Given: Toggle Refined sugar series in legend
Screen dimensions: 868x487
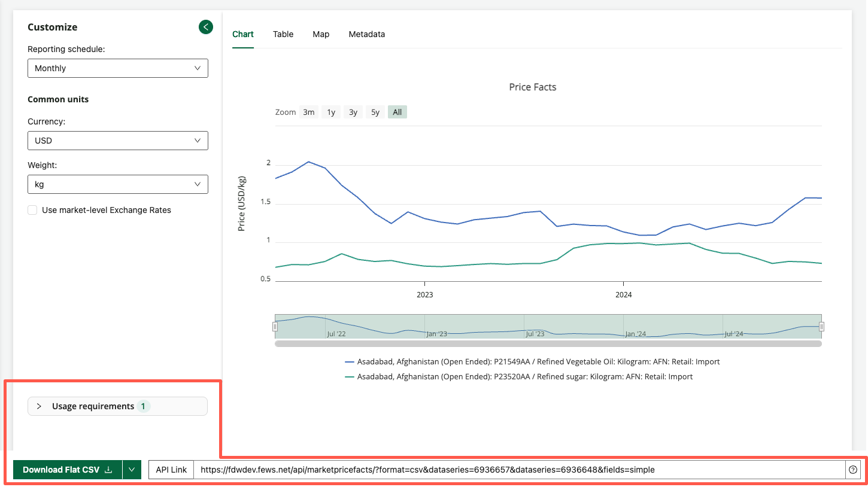Looking at the screenshot, I should [524, 377].
